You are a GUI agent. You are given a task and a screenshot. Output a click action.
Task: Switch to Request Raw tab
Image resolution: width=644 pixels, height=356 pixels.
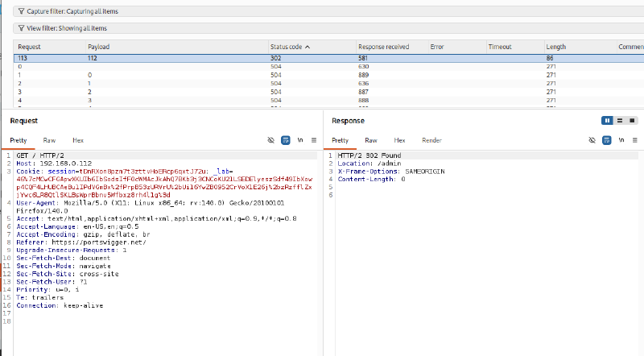[49, 140]
